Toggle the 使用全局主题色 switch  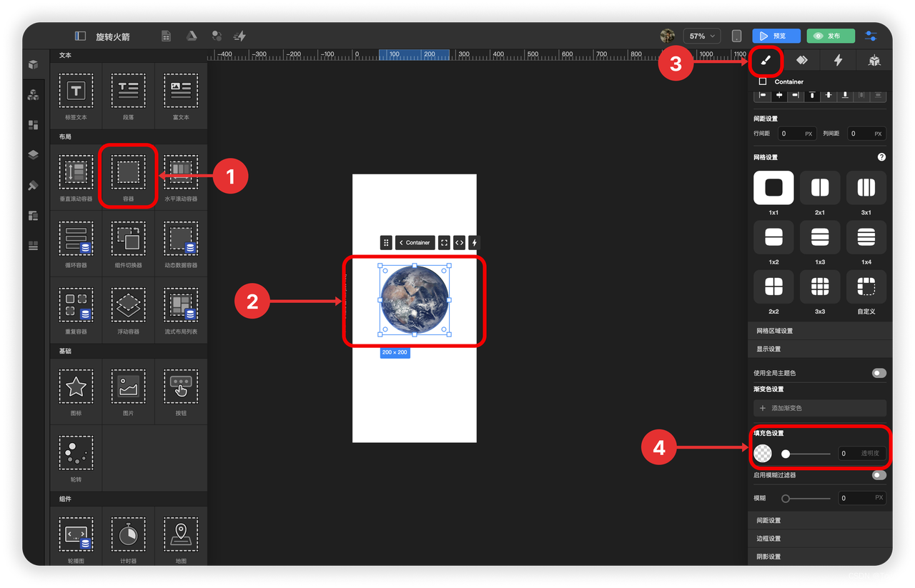point(879,373)
